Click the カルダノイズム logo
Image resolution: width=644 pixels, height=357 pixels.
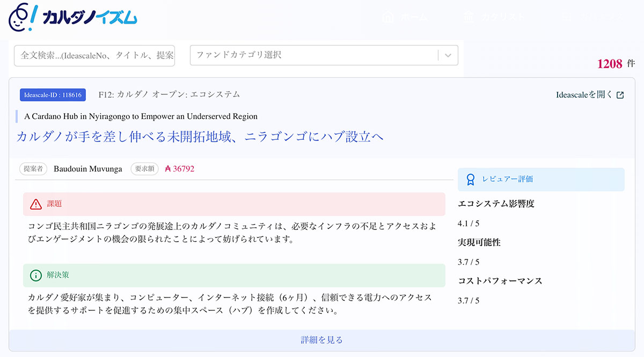[73, 17]
